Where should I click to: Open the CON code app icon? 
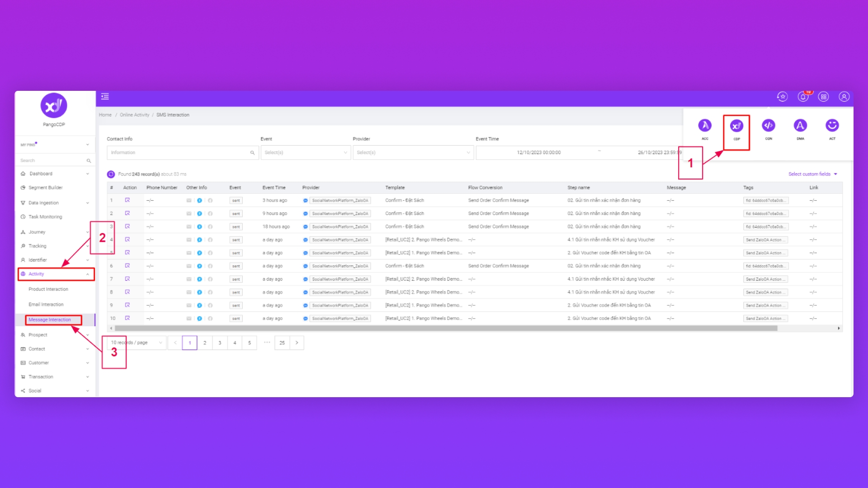[x=769, y=126]
